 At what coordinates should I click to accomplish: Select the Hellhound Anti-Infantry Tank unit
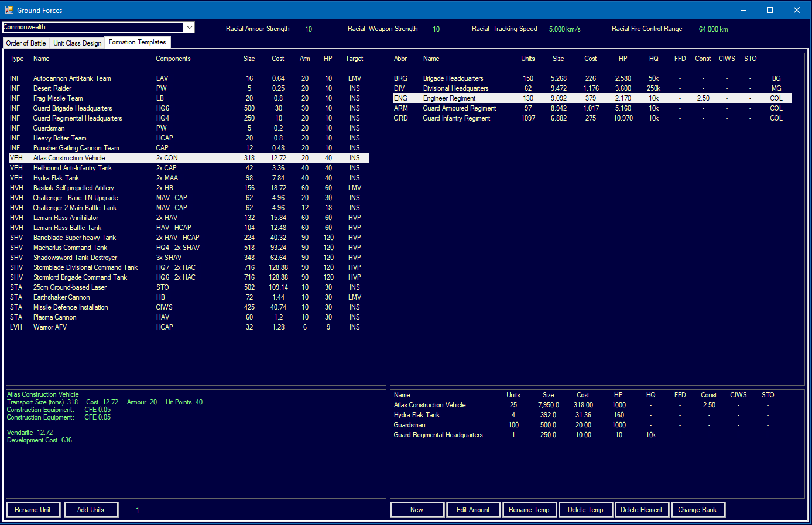pos(189,168)
